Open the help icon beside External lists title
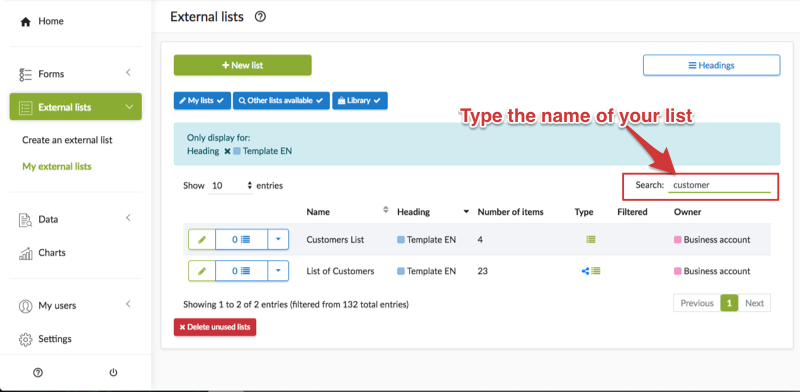Image resolution: width=800 pixels, height=392 pixels. pos(260,17)
